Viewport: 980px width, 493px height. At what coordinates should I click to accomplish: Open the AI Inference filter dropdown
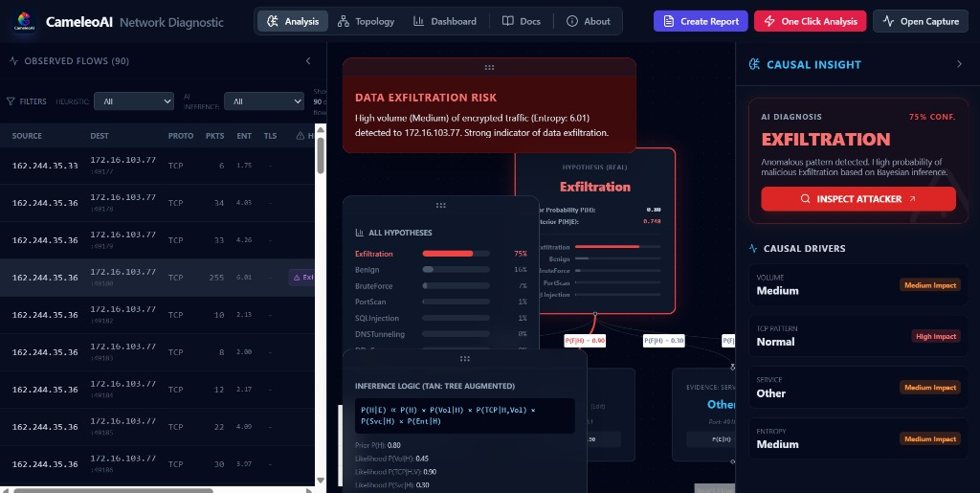click(264, 101)
